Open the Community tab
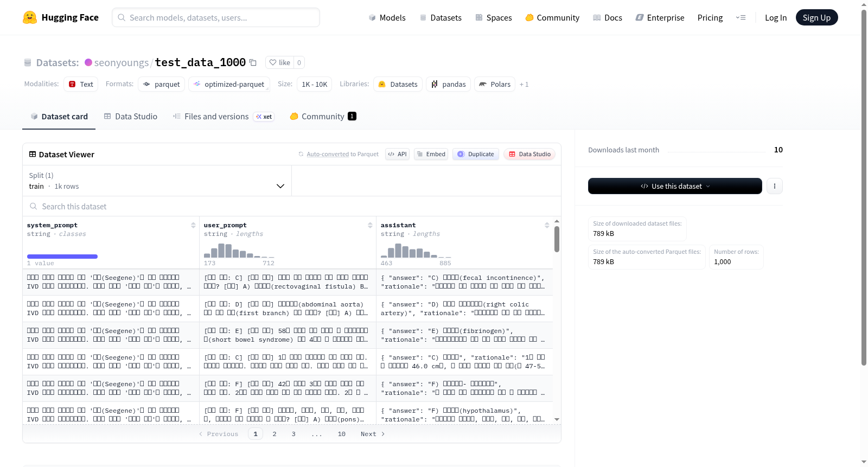The width and height of the screenshot is (868, 467). pos(323,117)
